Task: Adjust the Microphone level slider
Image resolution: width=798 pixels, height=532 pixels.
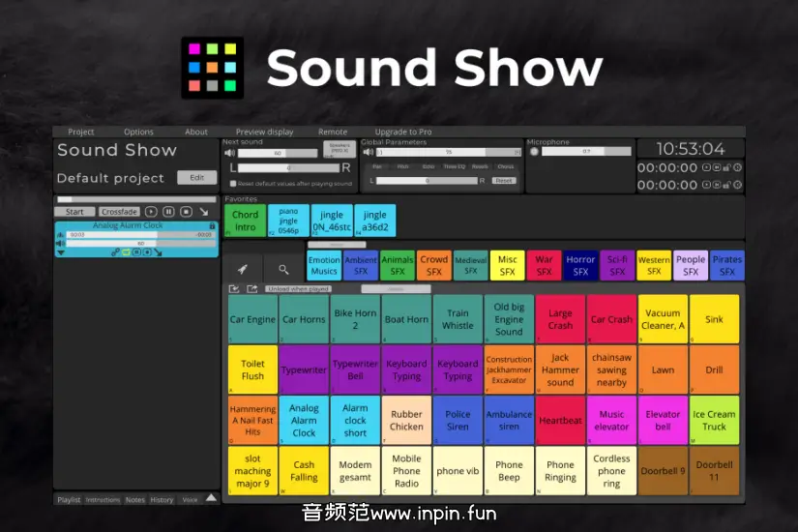Action: (586, 151)
